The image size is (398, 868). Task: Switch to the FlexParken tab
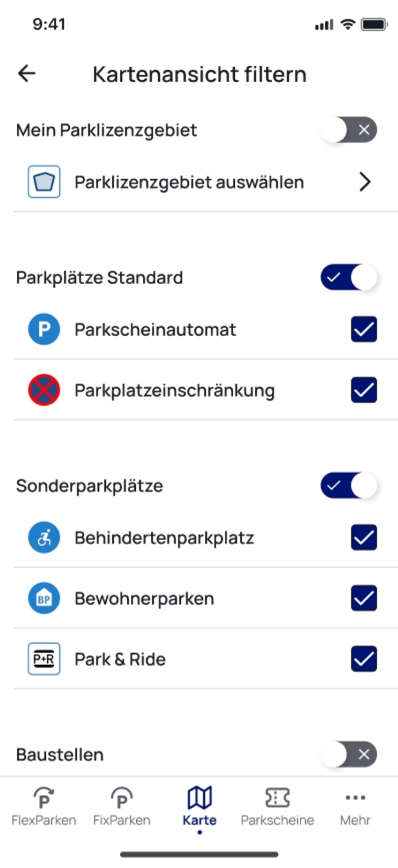(x=44, y=806)
